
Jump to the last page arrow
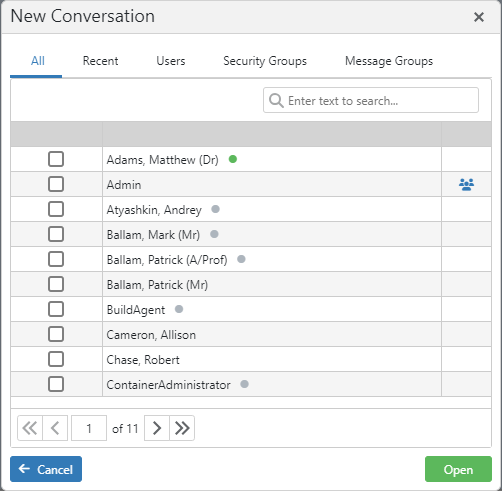point(182,428)
